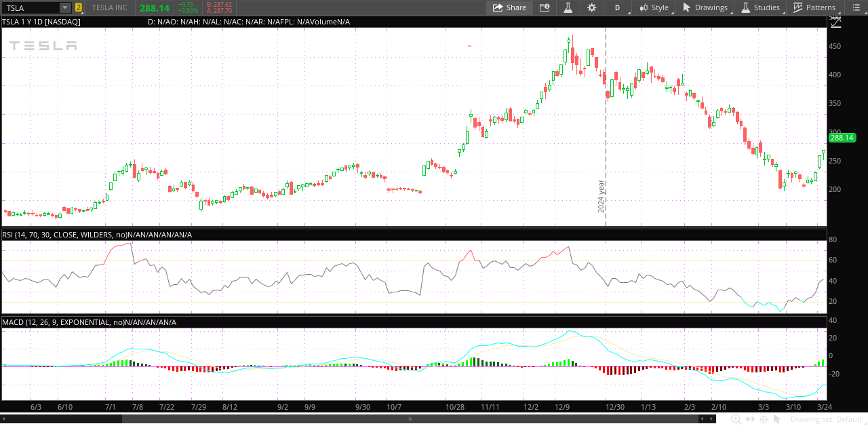Click the pan arrows icon at bottom right

point(750,419)
